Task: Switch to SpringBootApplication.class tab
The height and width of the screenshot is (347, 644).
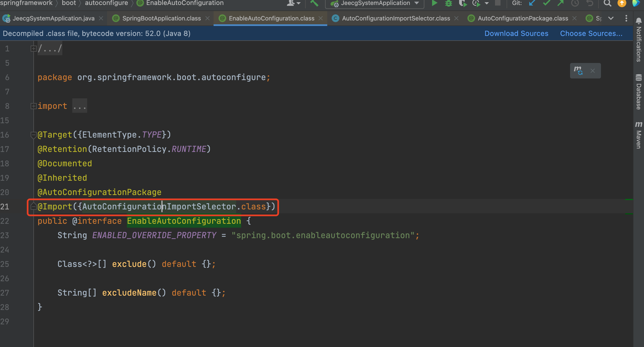Action: [161, 18]
